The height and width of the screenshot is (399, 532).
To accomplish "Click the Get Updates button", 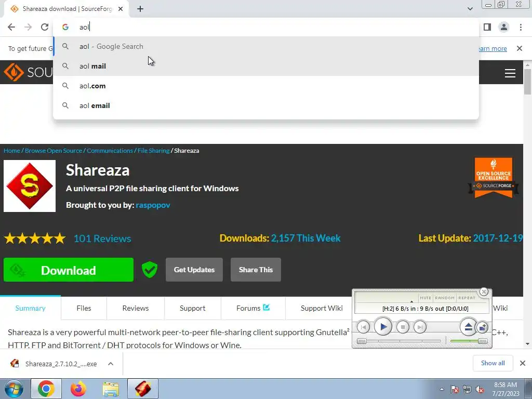I will (x=194, y=270).
